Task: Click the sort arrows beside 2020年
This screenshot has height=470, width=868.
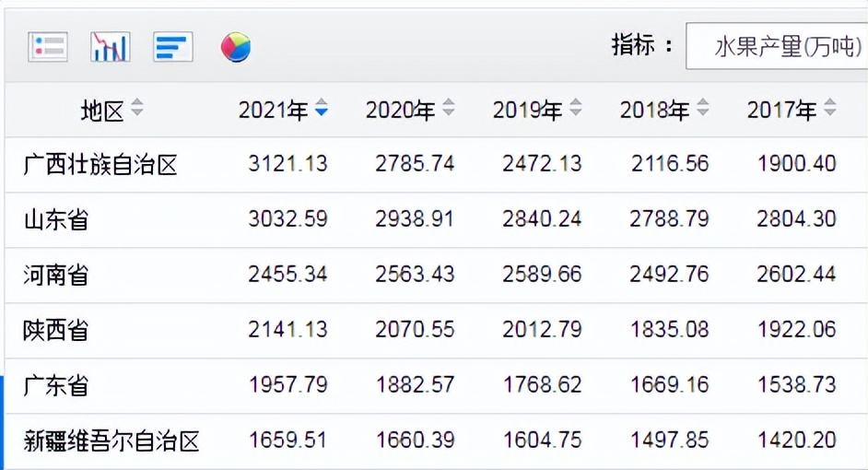Action: [448, 109]
